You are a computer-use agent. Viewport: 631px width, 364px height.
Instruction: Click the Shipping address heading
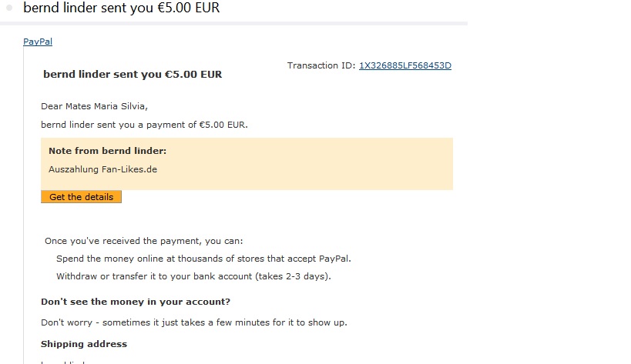[x=84, y=344]
